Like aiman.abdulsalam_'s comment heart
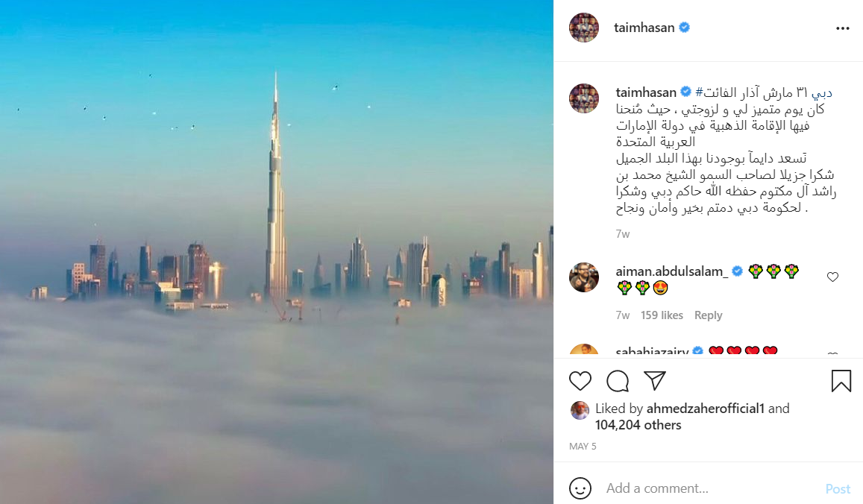863x504 pixels. [x=832, y=277]
